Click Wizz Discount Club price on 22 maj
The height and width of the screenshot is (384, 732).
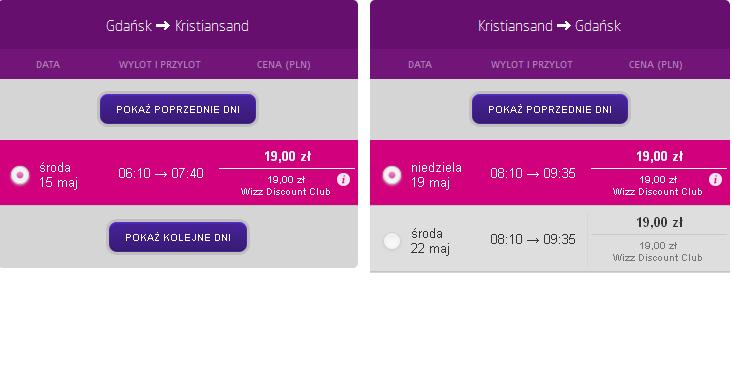(x=657, y=251)
